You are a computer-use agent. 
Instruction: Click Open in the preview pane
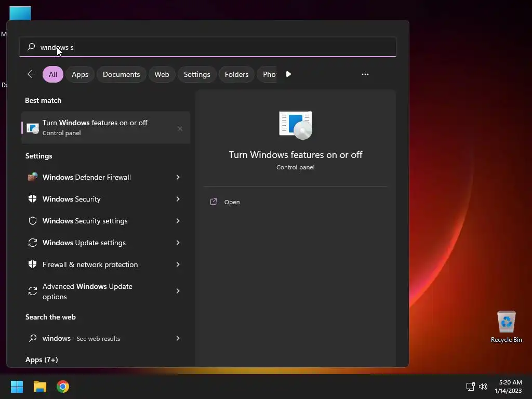(x=232, y=202)
